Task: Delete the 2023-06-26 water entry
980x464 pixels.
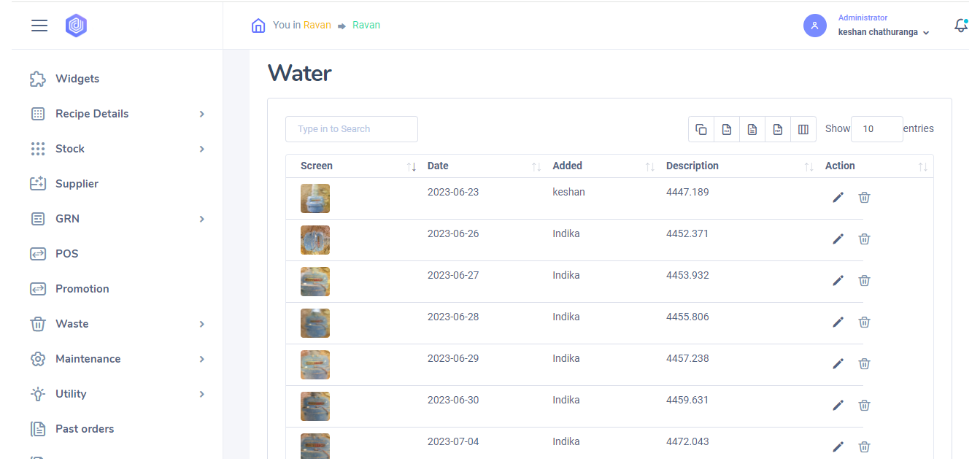Action: tap(864, 239)
